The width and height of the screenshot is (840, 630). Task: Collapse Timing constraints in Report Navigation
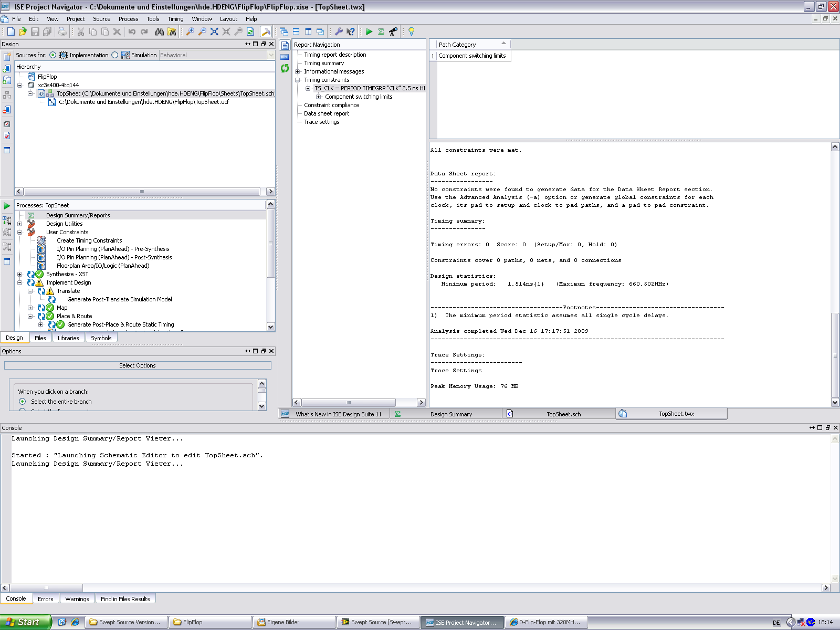(x=297, y=80)
